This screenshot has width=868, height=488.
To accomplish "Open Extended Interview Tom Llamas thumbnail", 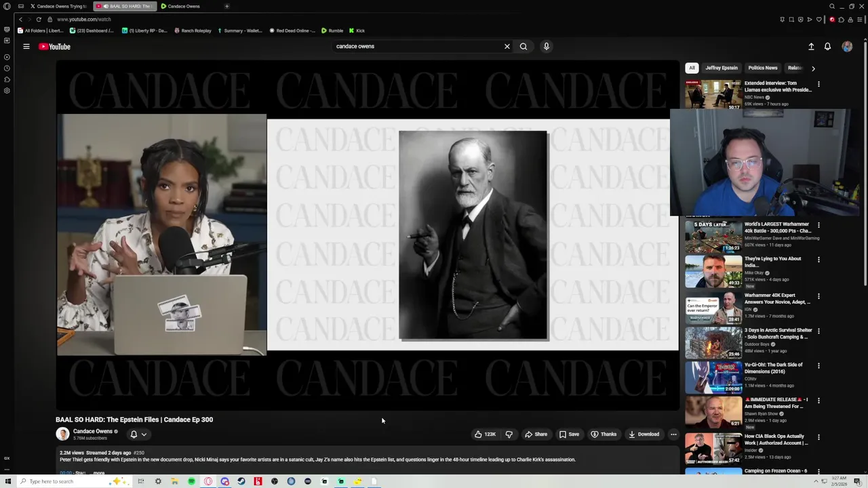I will click(713, 95).
